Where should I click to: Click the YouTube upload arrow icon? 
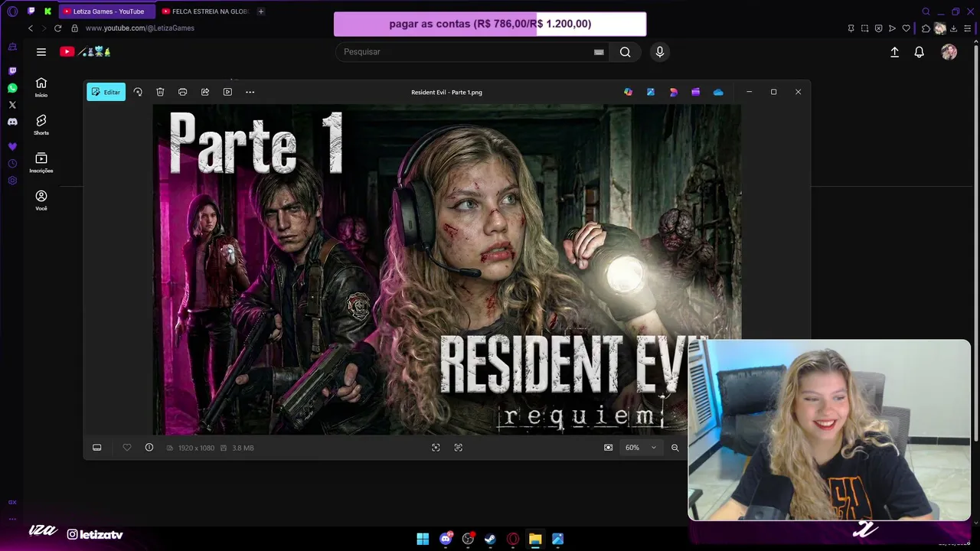[x=894, y=52]
